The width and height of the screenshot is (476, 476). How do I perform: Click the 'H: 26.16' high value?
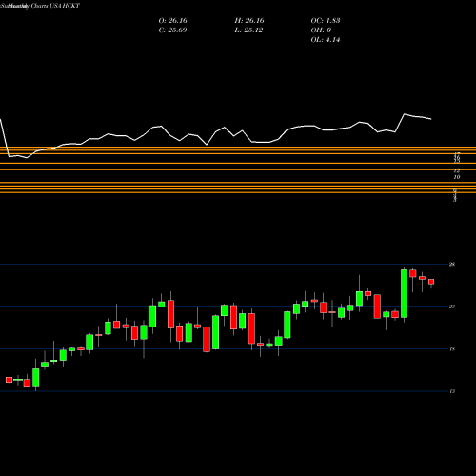pos(249,21)
